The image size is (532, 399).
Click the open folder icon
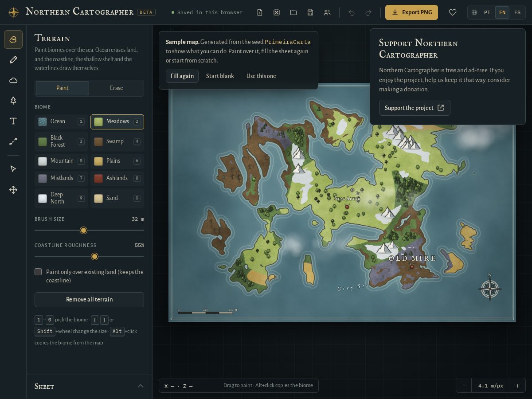pos(293,12)
